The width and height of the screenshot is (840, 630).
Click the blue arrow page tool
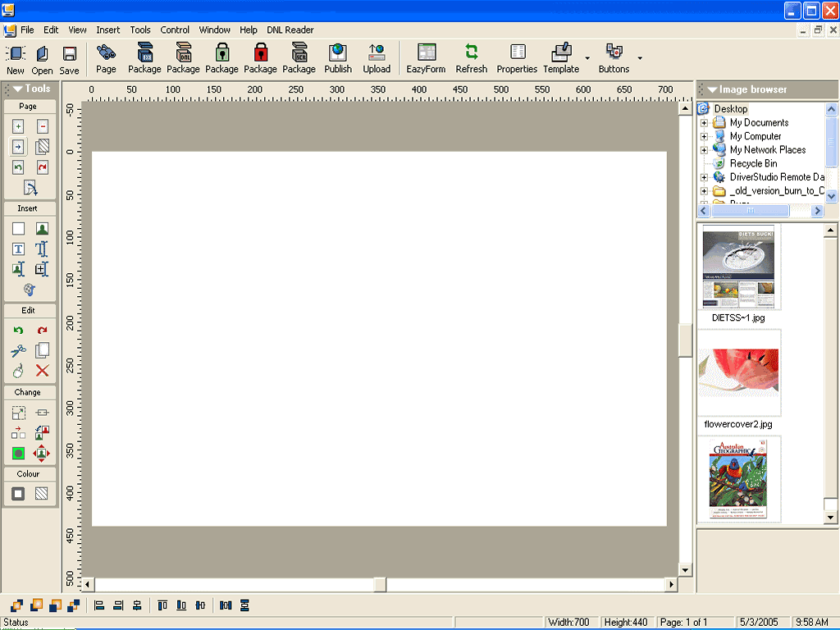pyautogui.click(x=18, y=146)
